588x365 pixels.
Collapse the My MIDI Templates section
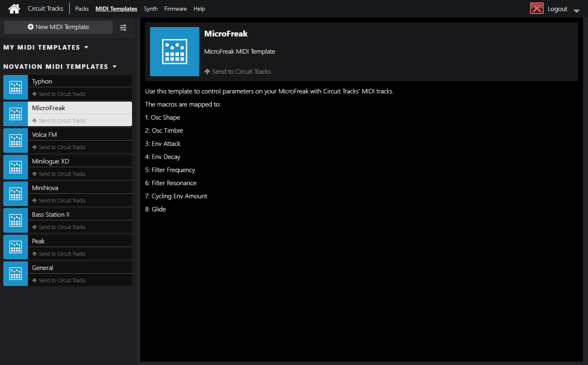(x=87, y=48)
